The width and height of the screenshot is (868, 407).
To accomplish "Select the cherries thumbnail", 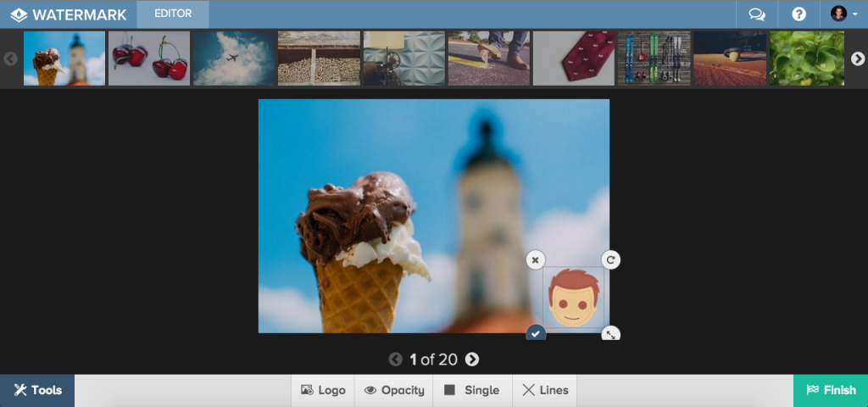I will pyautogui.click(x=149, y=59).
